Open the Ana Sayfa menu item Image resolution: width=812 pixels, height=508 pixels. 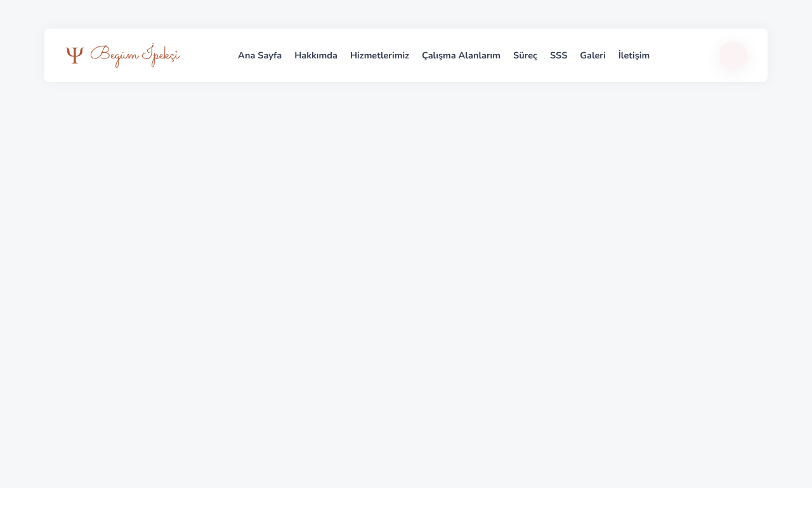click(x=259, y=55)
